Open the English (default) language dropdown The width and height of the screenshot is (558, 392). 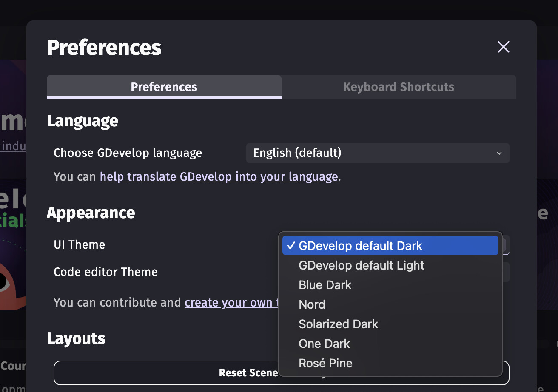[377, 153]
